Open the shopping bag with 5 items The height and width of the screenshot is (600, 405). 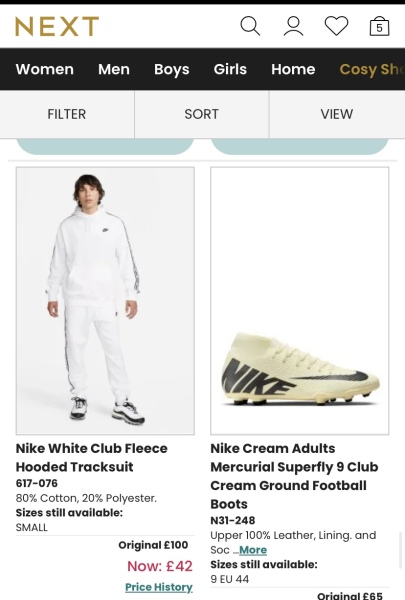[x=379, y=26]
